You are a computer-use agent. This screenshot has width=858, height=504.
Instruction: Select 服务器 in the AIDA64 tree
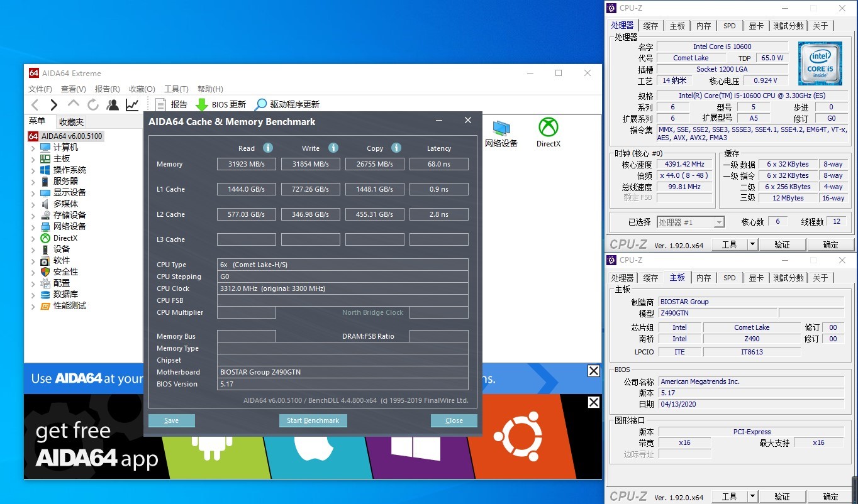59,181
